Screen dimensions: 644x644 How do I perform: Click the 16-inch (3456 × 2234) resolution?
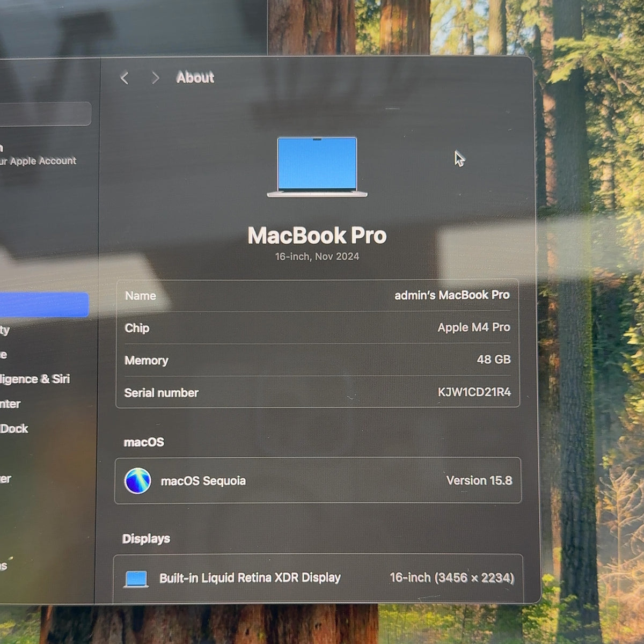pos(452,578)
